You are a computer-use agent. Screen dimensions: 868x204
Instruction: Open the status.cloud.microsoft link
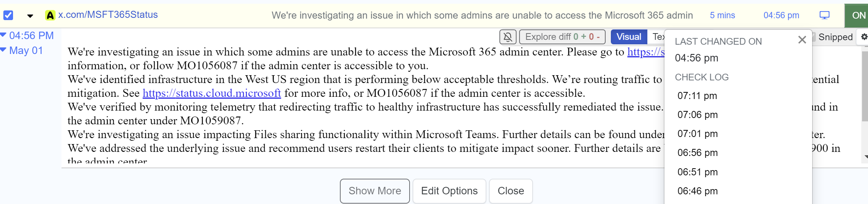(x=212, y=93)
